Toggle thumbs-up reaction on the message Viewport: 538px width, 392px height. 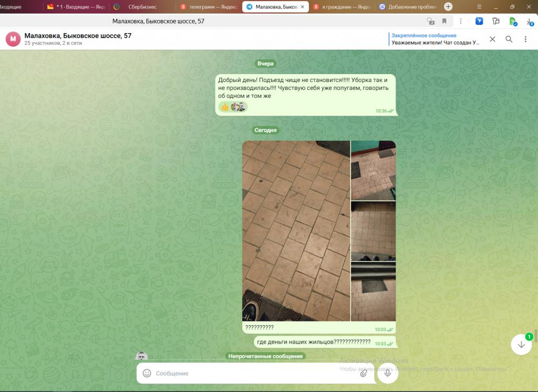pyautogui.click(x=225, y=107)
